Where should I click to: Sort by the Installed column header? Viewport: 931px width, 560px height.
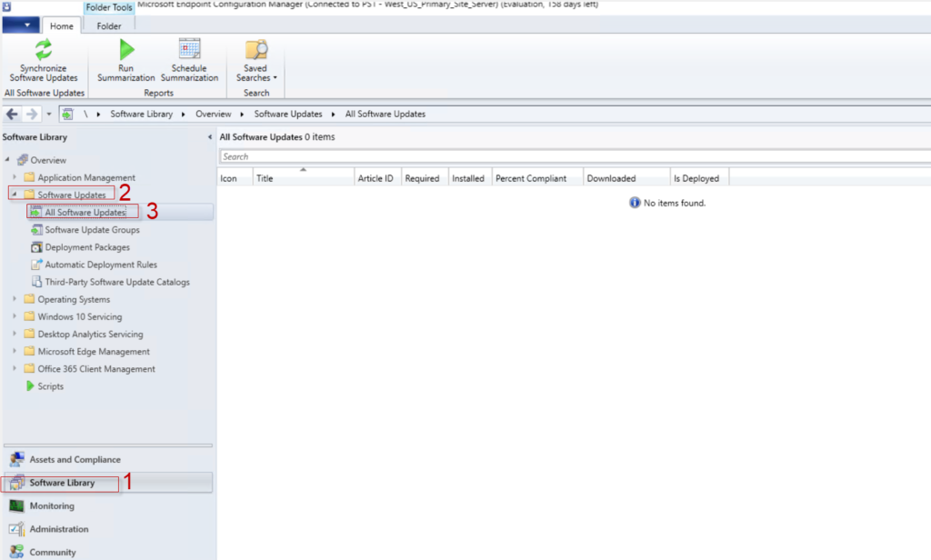(x=470, y=178)
